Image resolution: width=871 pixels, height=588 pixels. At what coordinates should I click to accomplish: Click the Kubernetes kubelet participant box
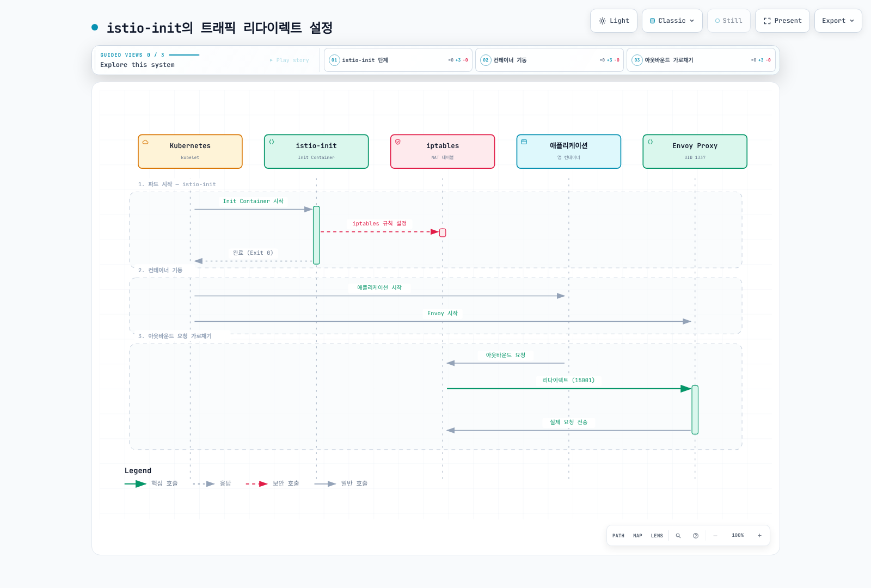190,151
